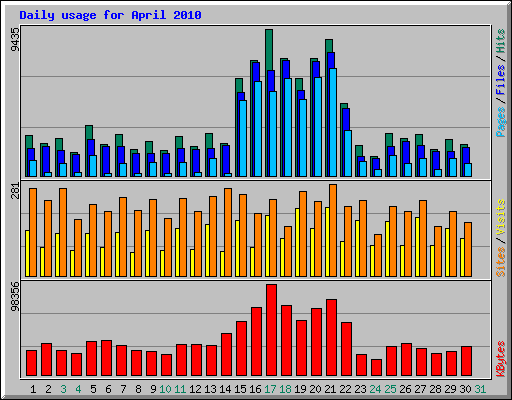Click the 'Daily usage for April 2010' title

(110, 15)
